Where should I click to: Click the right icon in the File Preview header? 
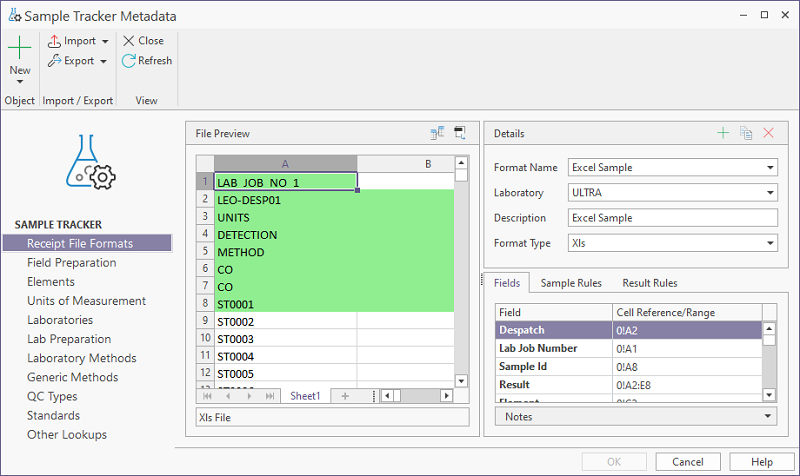(x=460, y=133)
